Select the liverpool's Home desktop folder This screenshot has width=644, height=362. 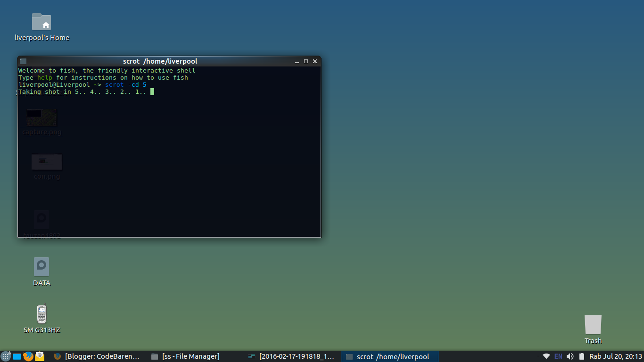pos(42,27)
